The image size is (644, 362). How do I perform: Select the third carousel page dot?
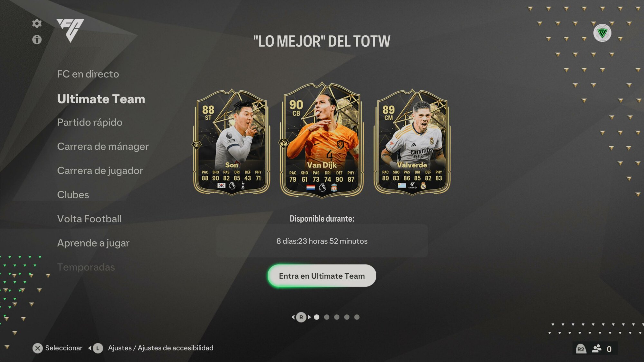[336, 317]
